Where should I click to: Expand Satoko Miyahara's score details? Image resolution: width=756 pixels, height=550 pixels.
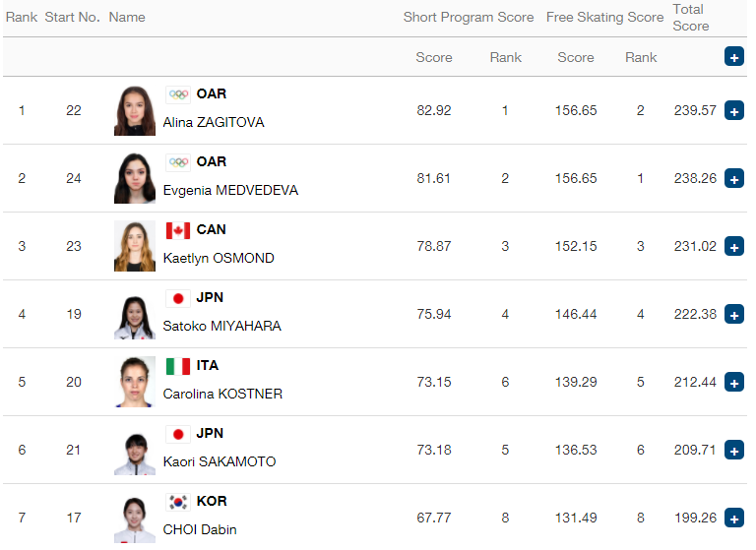coord(733,315)
